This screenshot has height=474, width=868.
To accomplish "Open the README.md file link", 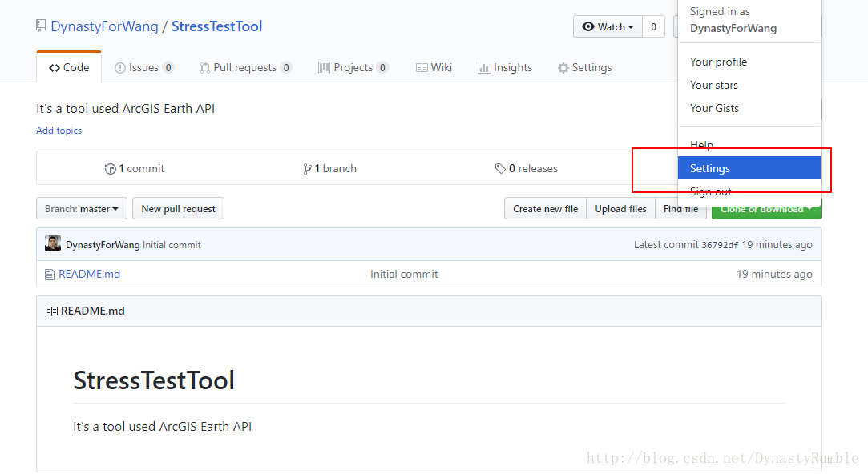I will click(89, 274).
